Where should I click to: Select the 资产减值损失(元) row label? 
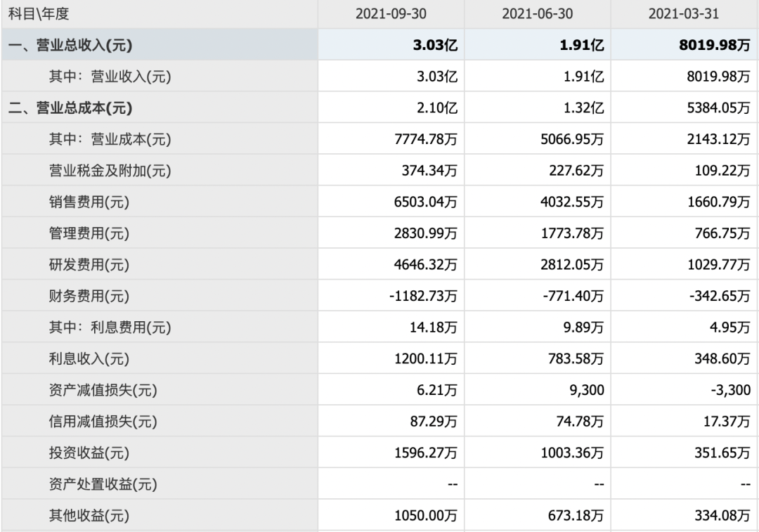pos(103,390)
